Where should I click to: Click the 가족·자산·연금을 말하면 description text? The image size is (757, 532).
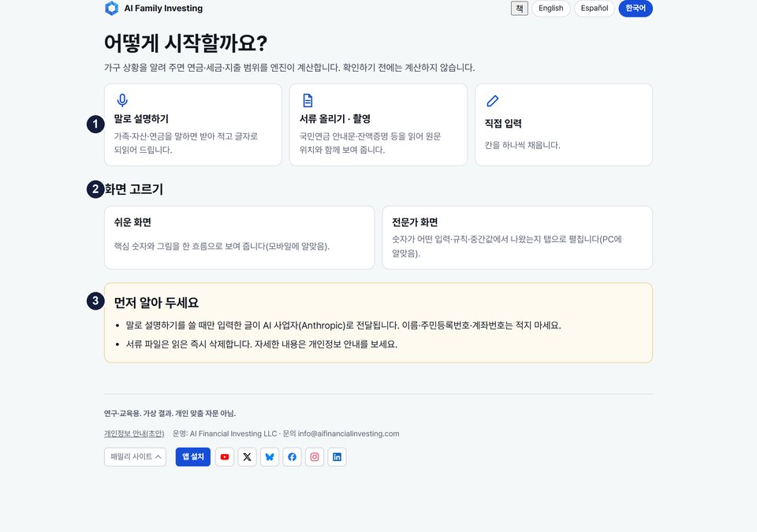point(186,143)
